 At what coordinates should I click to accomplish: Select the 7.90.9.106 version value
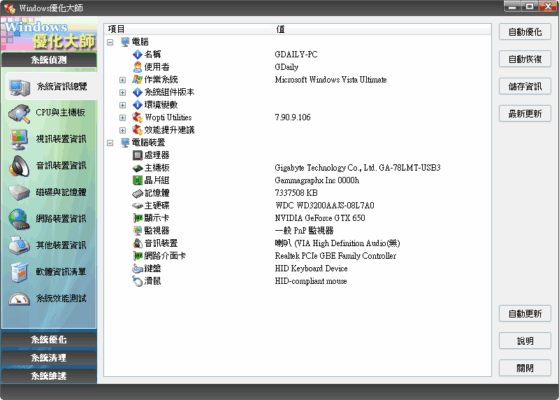(x=292, y=117)
